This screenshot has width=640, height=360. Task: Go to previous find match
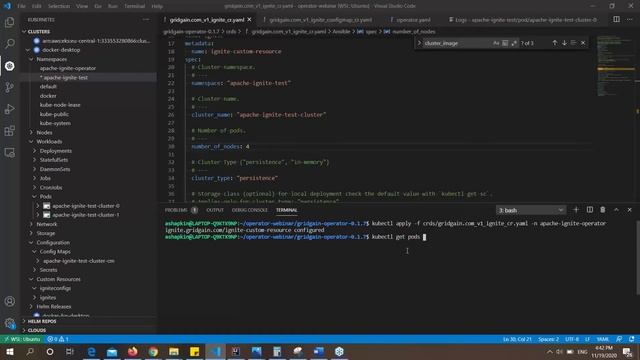click(555, 43)
